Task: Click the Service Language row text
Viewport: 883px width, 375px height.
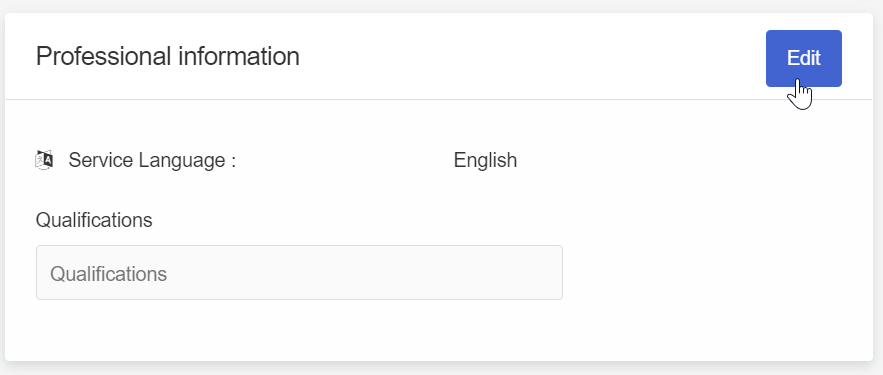Action: pyautogui.click(x=152, y=160)
